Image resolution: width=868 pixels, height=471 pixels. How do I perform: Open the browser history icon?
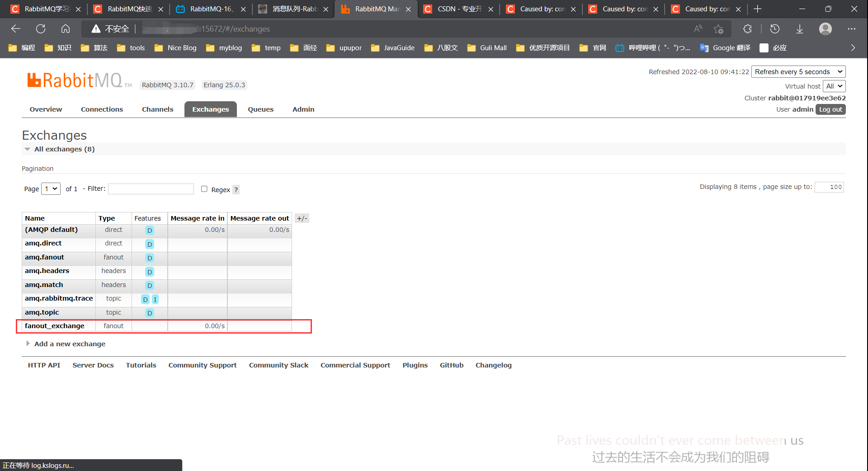pos(775,29)
